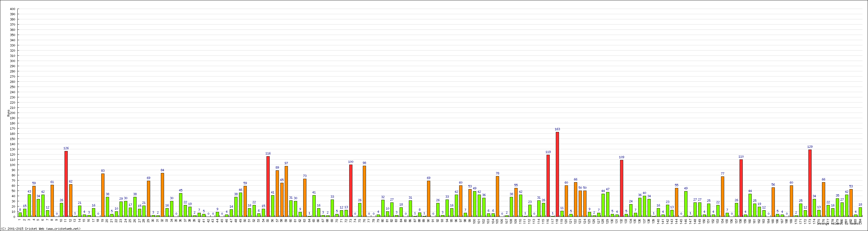Click the value label 83 above bar
Viewport: 868px width, 231px height.
click(103, 171)
